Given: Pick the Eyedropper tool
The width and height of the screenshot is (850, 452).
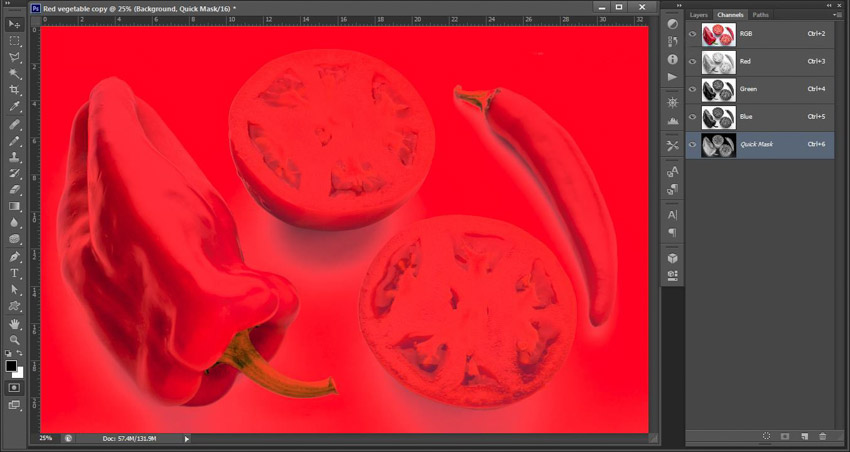Looking at the screenshot, I should point(15,107).
